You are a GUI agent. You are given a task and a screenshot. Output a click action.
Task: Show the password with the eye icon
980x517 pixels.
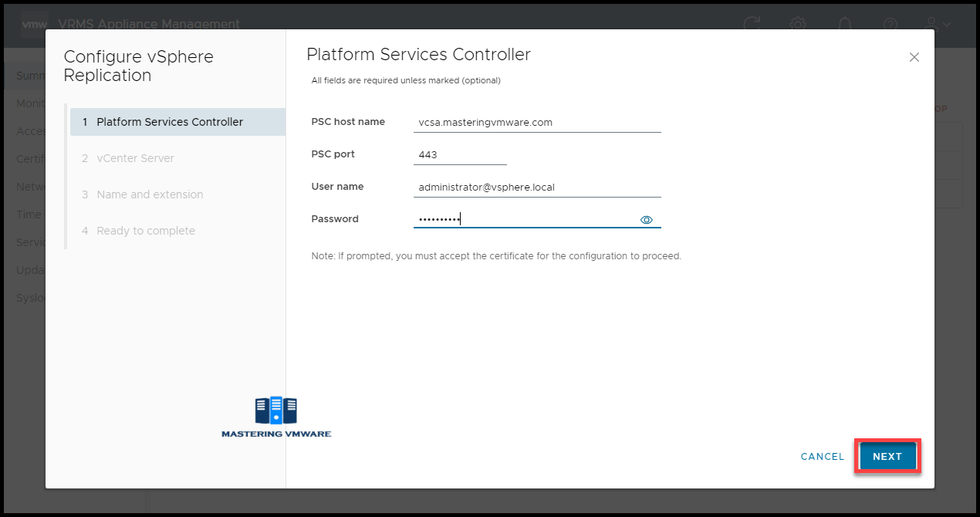(x=647, y=220)
